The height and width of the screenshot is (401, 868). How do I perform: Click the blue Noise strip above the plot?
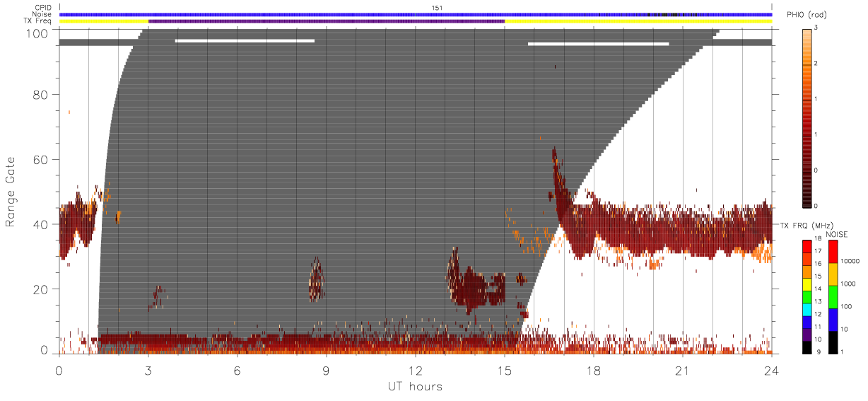click(x=416, y=14)
